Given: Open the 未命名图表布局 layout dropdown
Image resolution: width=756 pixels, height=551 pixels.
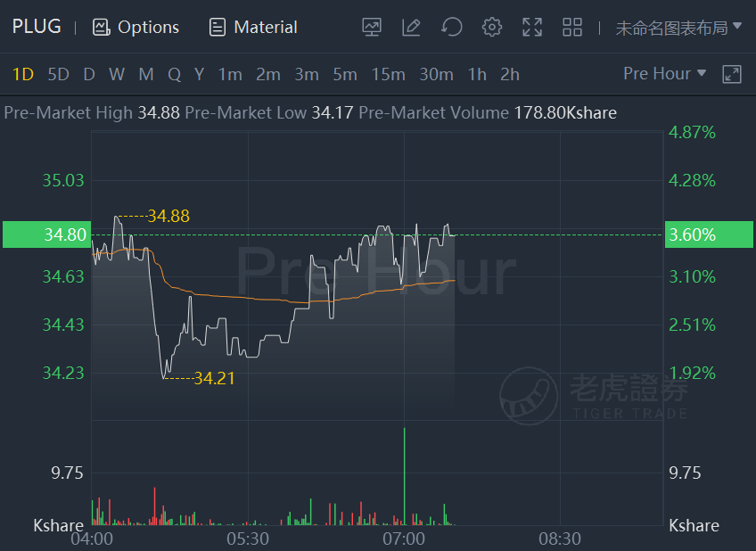Looking at the screenshot, I should click(x=678, y=28).
